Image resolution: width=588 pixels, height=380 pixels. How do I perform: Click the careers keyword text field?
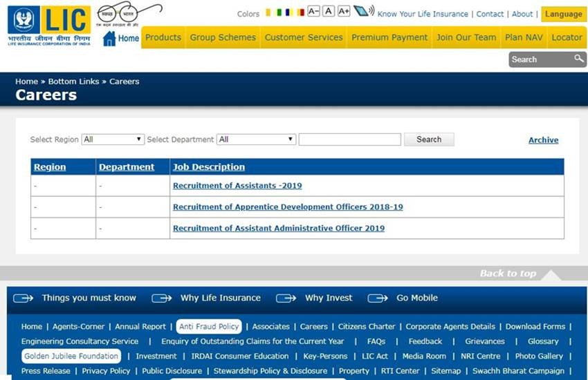coord(350,140)
